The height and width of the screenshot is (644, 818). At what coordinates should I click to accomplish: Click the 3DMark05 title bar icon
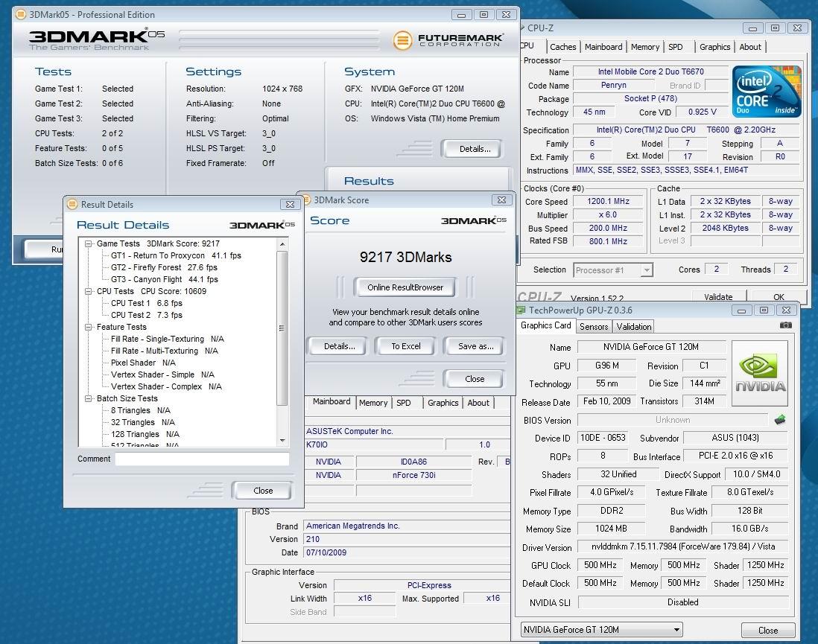coord(21,14)
